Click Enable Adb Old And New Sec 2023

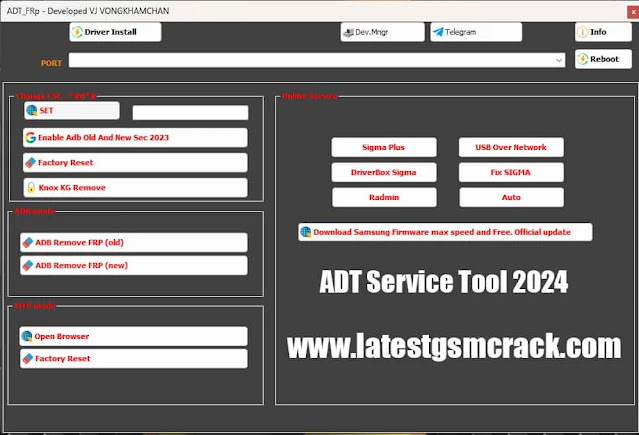pos(135,137)
